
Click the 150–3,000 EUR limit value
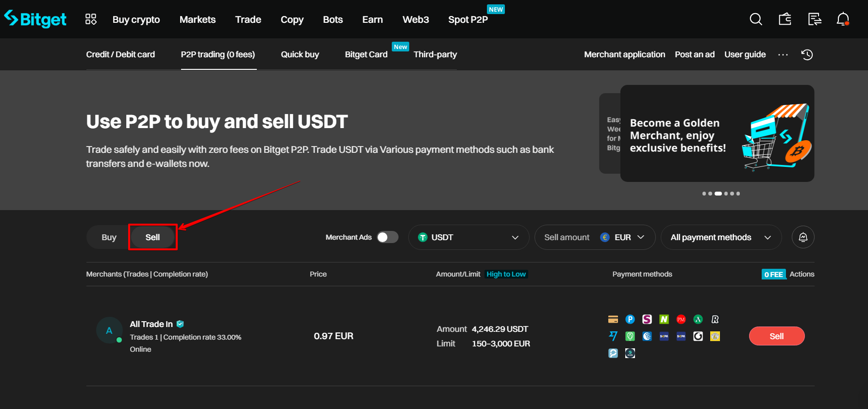pyautogui.click(x=501, y=344)
